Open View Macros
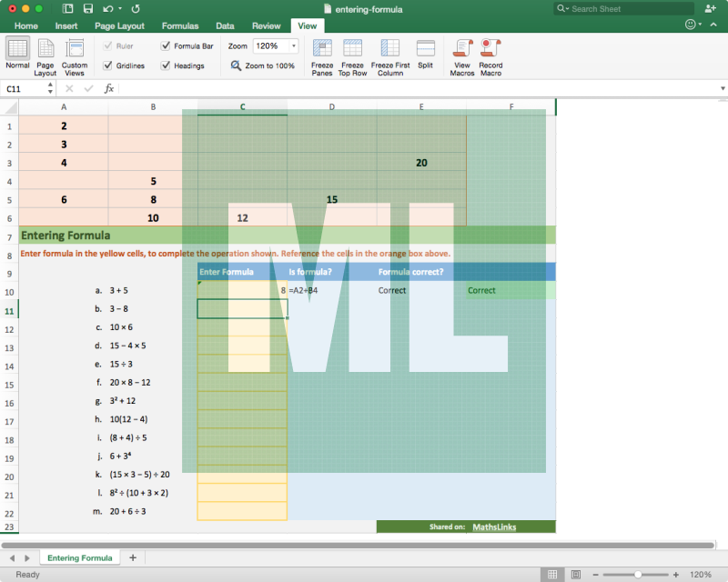 (462, 48)
